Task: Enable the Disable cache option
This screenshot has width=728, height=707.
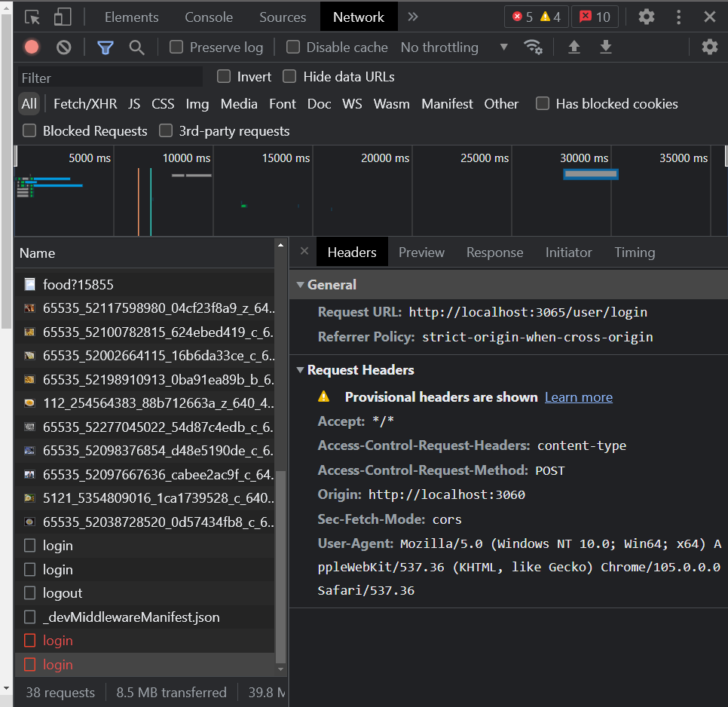Action: pos(292,47)
